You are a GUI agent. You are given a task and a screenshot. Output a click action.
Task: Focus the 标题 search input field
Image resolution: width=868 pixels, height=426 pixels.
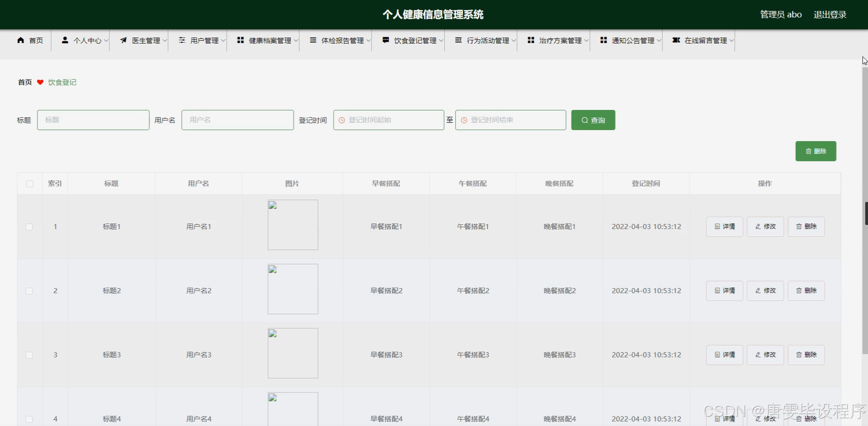pyautogui.click(x=93, y=120)
